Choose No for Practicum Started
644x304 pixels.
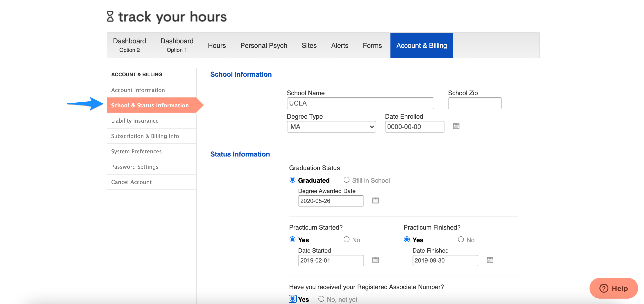point(346,240)
